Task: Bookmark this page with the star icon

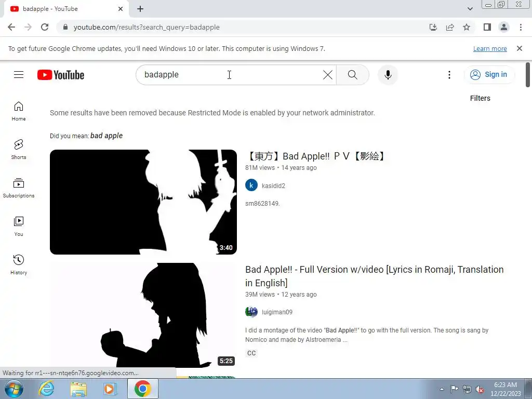Action: point(467,27)
